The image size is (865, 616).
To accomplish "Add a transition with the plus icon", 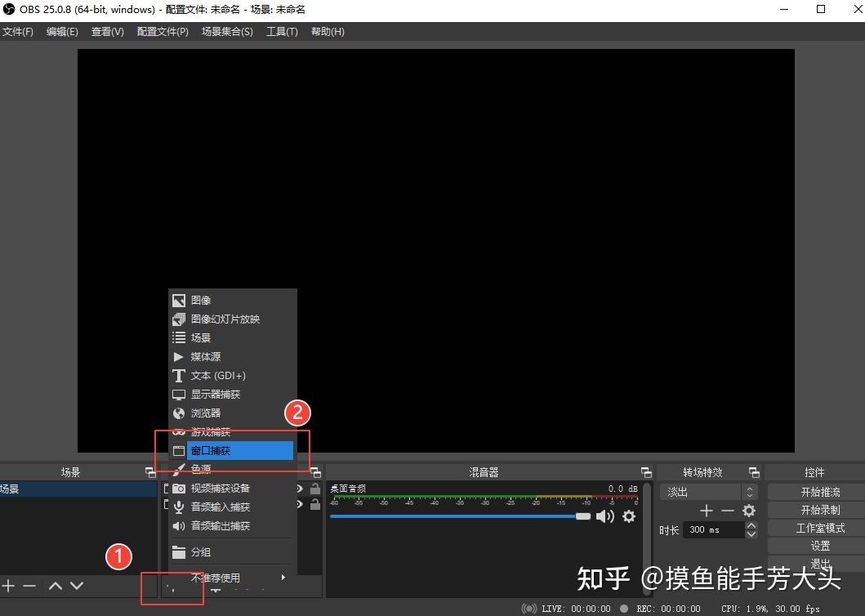I will pyautogui.click(x=706, y=511).
